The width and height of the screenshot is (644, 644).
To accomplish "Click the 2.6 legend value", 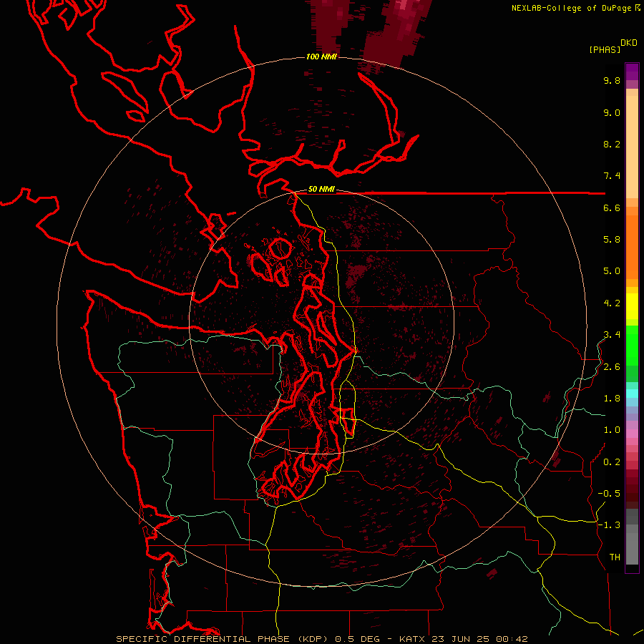I will pos(612,367).
